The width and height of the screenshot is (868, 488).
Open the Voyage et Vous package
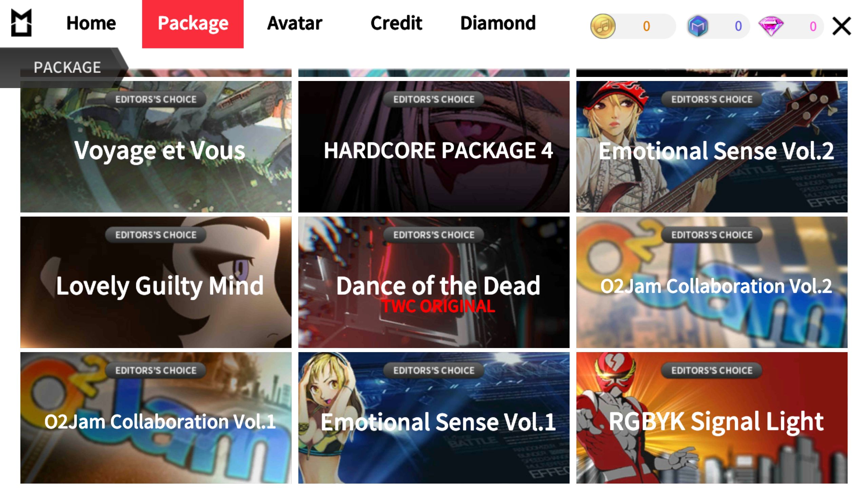156,147
